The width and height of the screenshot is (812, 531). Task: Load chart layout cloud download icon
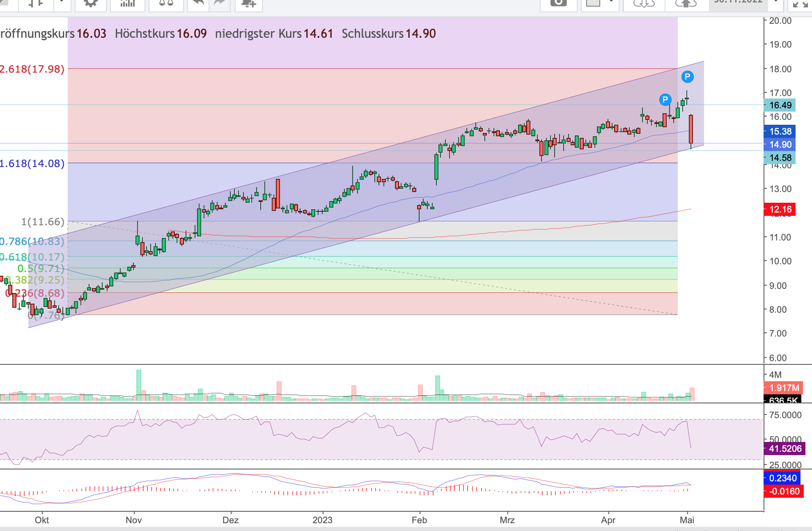[644, 3]
